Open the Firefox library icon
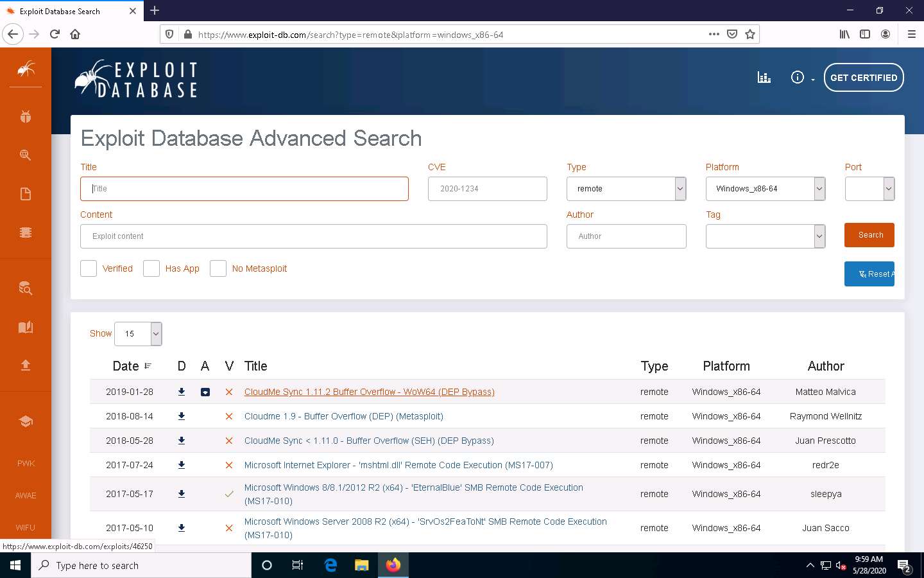Image resolution: width=924 pixels, height=578 pixels. 844,34
